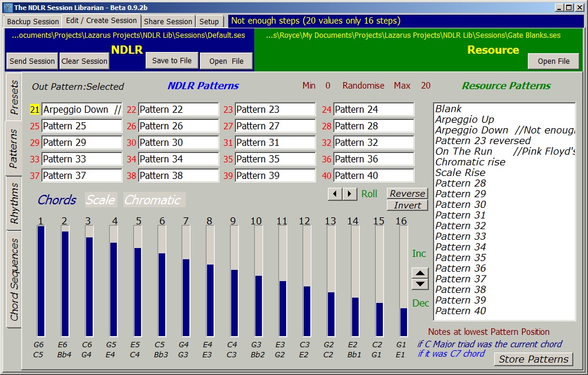The height and width of the screenshot is (375, 588).
Task: Click the Store Patterns button
Action: click(533, 359)
